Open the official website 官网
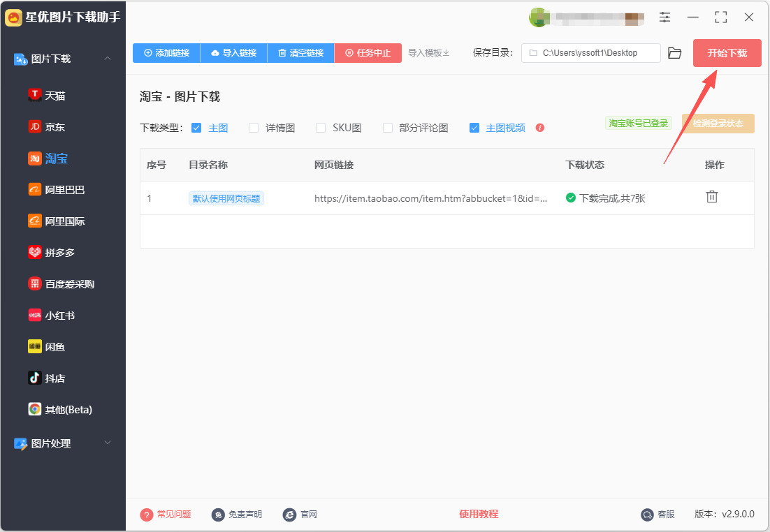The height and width of the screenshot is (532, 770). [x=300, y=515]
